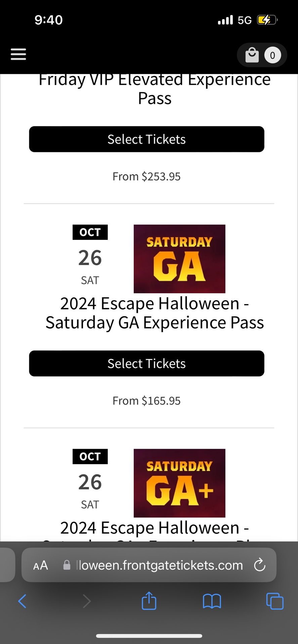Go back with Safari back arrow
The width and height of the screenshot is (298, 644).
click(x=22, y=601)
